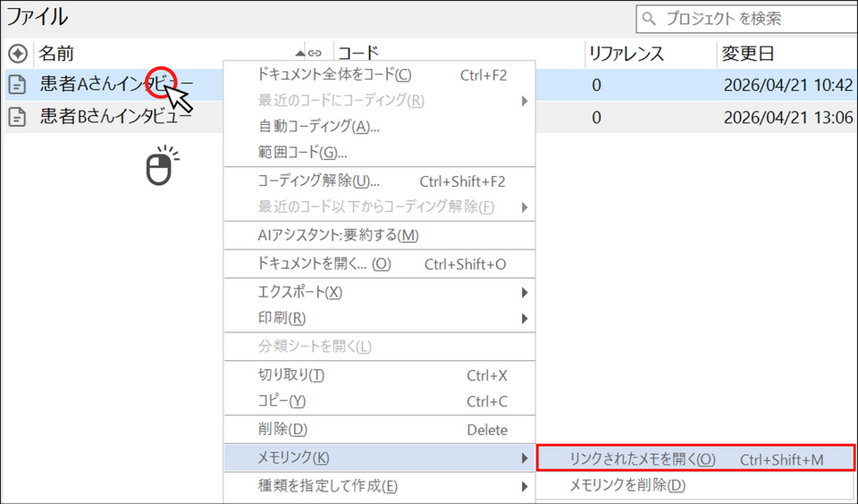Click the link icon column header
858x504 pixels.
tap(315, 54)
